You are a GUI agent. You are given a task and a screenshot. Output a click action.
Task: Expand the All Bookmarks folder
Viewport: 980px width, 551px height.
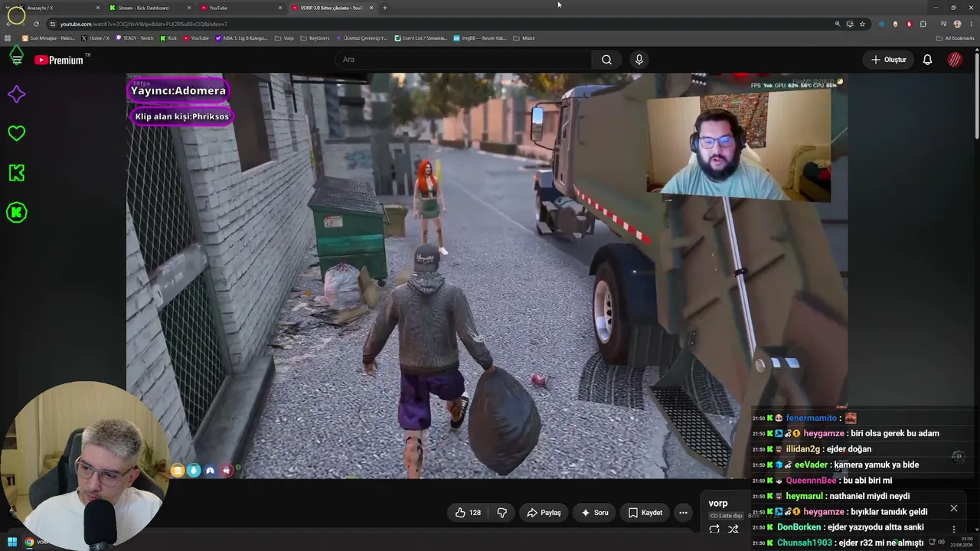(x=955, y=38)
